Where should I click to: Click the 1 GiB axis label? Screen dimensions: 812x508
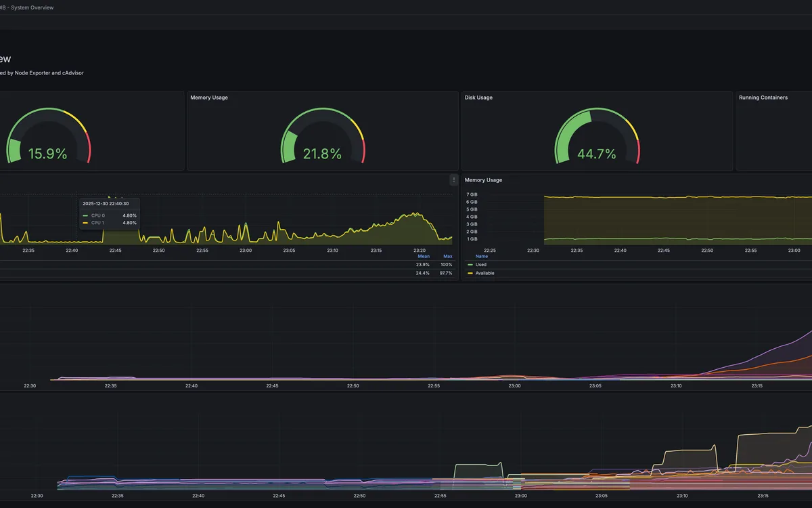tap(472, 239)
